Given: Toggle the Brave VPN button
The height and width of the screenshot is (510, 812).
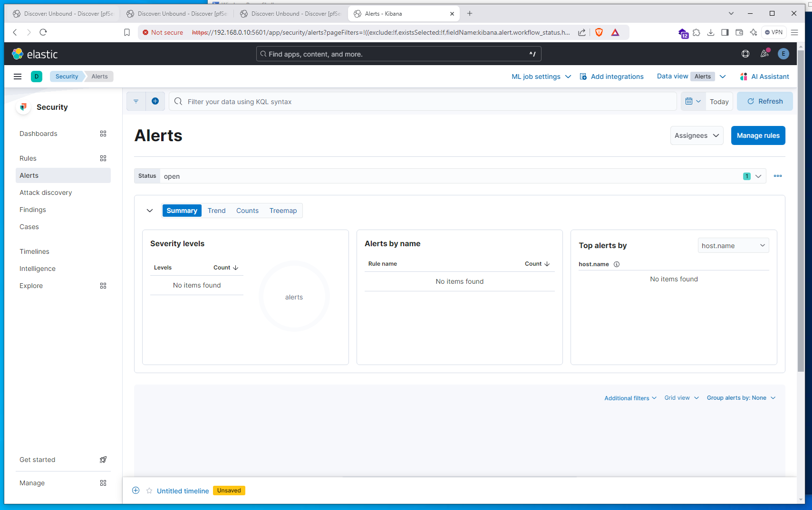Looking at the screenshot, I should point(774,32).
